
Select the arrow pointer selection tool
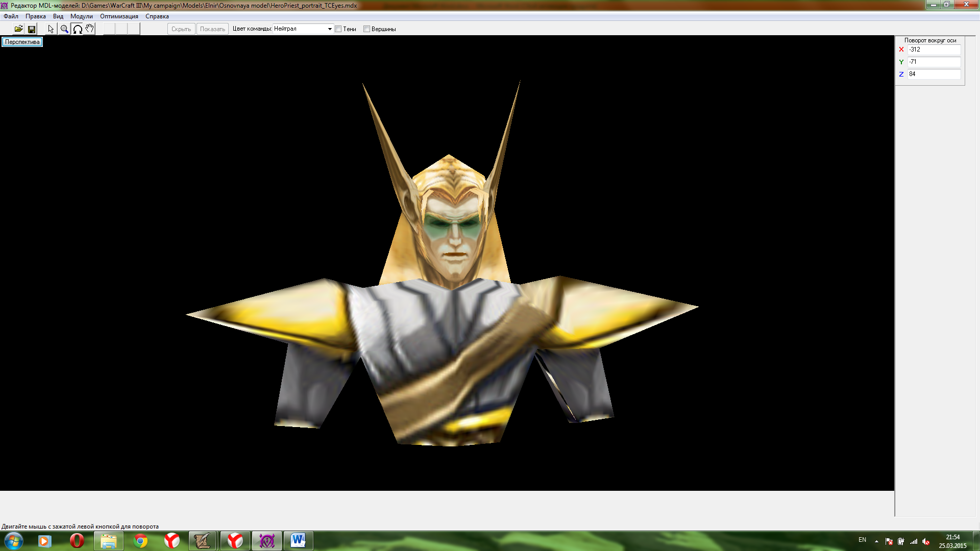click(x=51, y=29)
